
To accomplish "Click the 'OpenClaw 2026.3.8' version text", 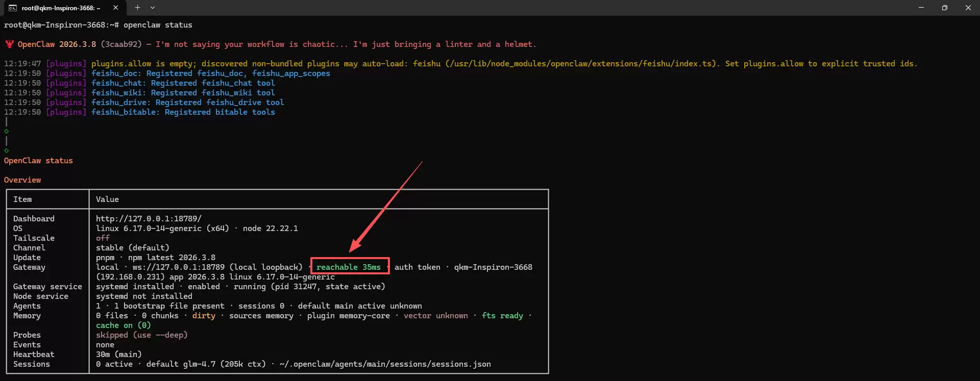I will tap(57, 44).
